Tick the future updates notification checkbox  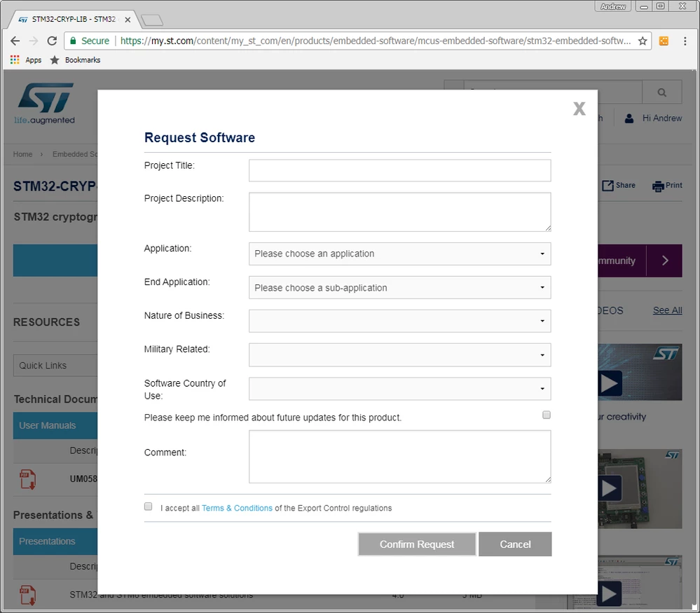[x=546, y=415]
